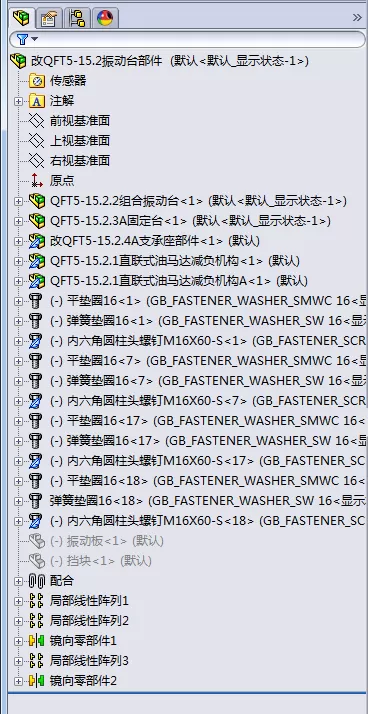Click the 局部线性阵列1 pattern icon

pyautogui.click(x=37, y=601)
